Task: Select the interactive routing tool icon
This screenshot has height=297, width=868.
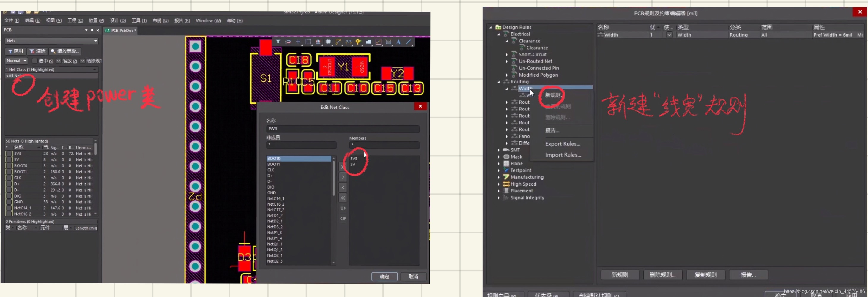Action: pos(338,42)
